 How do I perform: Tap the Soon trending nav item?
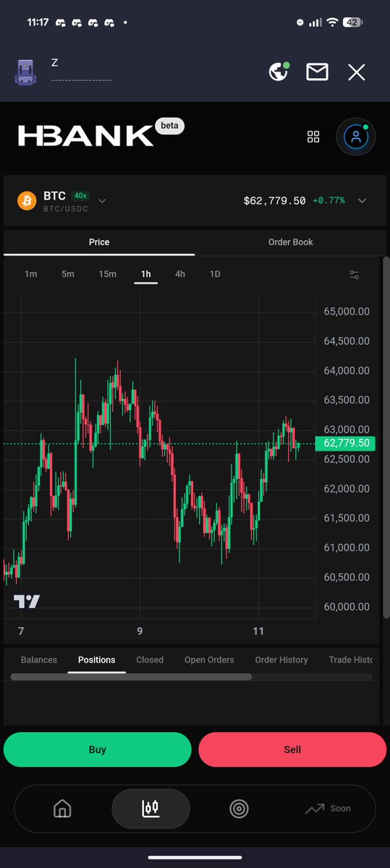(328, 809)
